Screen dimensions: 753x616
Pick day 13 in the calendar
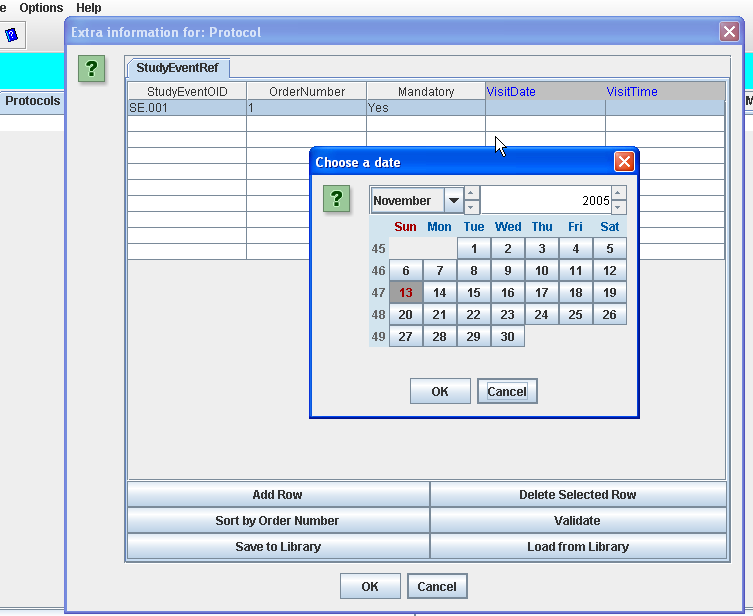[406, 293]
